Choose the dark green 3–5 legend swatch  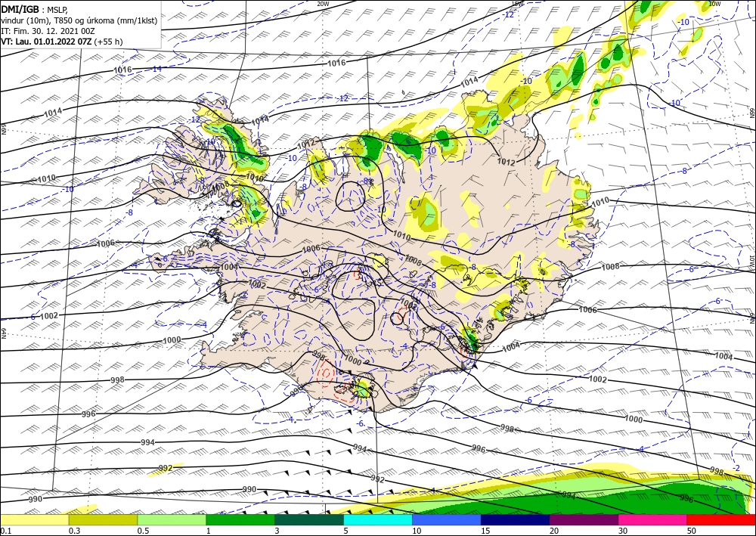[309, 520]
